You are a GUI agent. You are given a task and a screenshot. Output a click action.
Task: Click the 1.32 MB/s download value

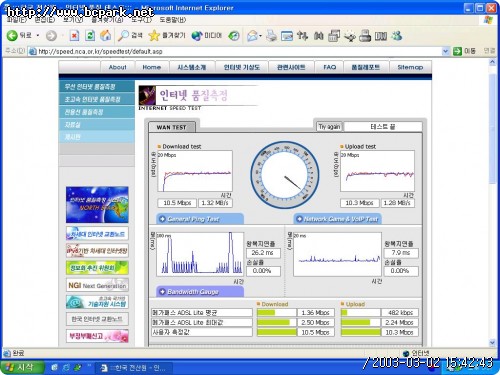[x=215, y=203]
